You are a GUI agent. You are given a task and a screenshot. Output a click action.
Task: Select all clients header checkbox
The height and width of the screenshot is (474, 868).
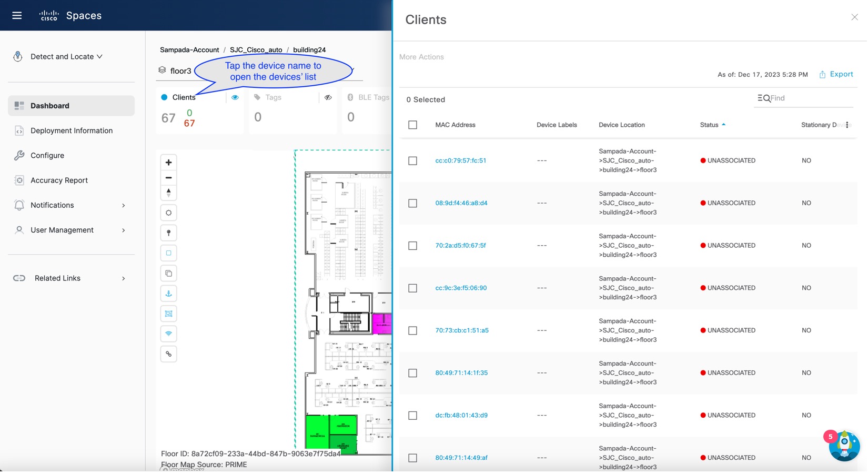click(x=413, y=125)
